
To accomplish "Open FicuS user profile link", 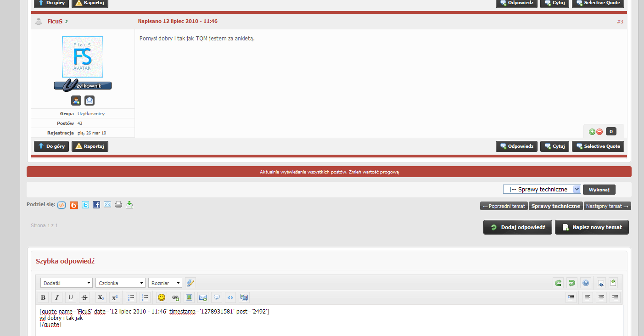I will (x=54, y=21).
